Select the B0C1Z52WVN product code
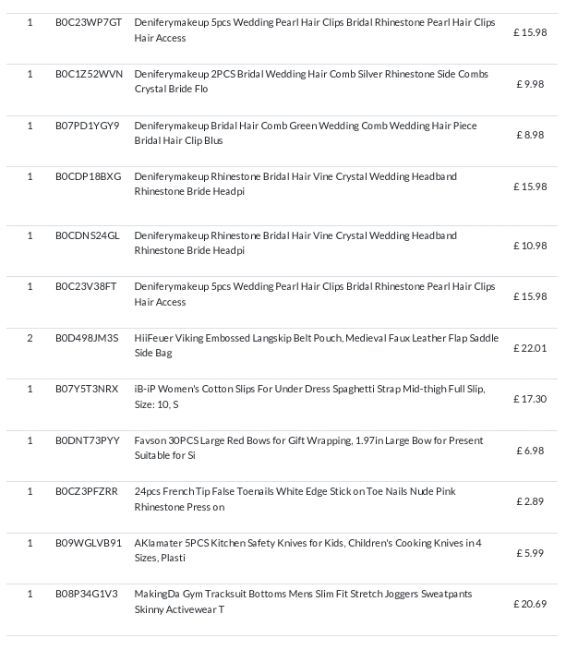Image resolution: width=566 pixels, height=650 pixels. tap(89, 74)
